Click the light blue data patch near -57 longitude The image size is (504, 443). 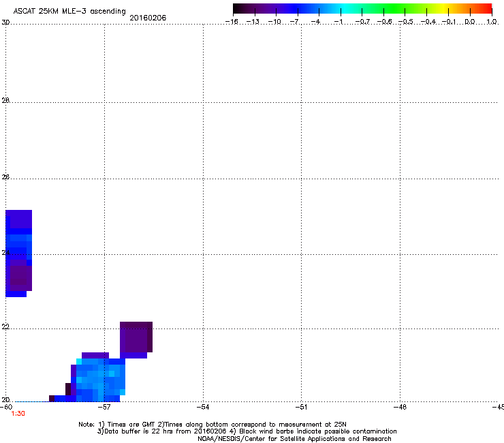click(x=101, y=380)
